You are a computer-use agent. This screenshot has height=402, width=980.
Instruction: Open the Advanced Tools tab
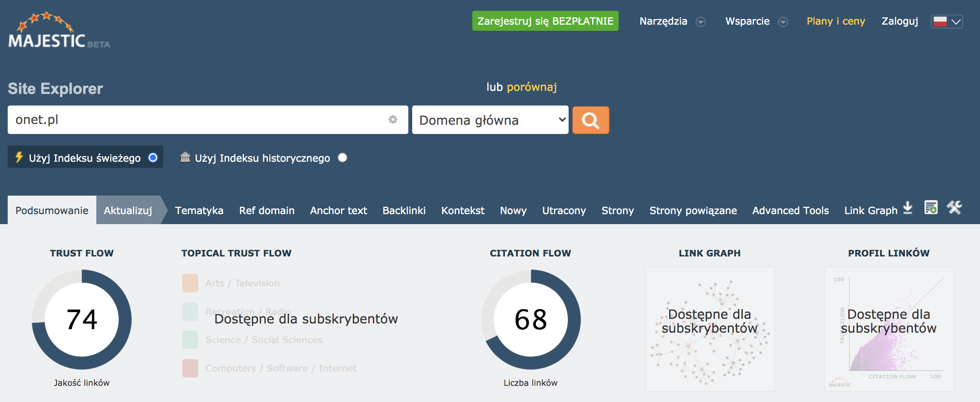click(790, 210)
